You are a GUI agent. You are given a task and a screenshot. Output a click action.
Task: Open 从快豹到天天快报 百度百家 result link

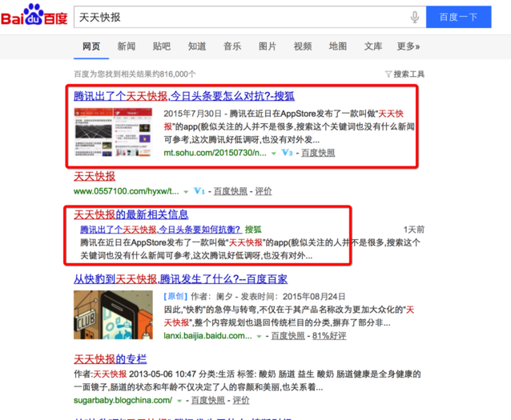(x=180, y=279)
